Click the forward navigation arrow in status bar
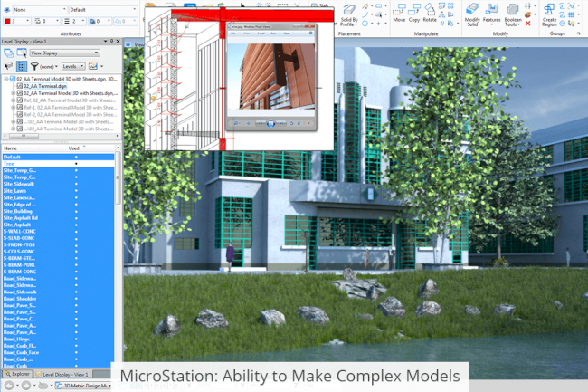 (25, 386)
